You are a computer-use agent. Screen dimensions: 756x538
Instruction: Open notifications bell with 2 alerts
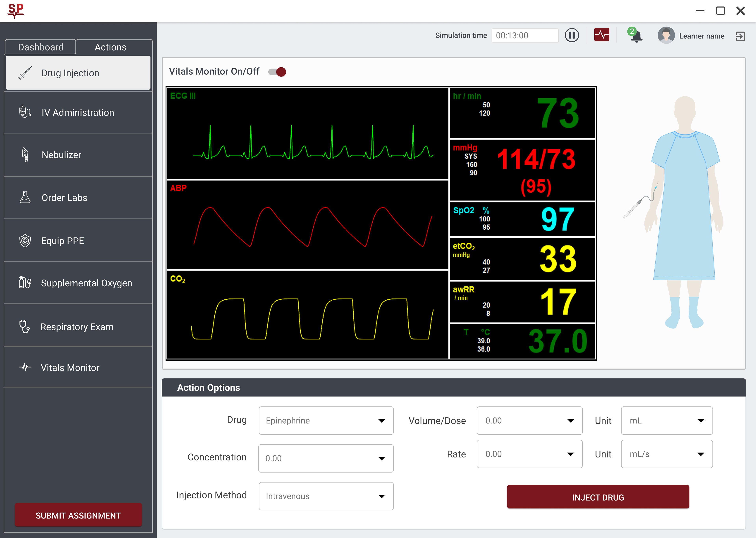[635, 35]
